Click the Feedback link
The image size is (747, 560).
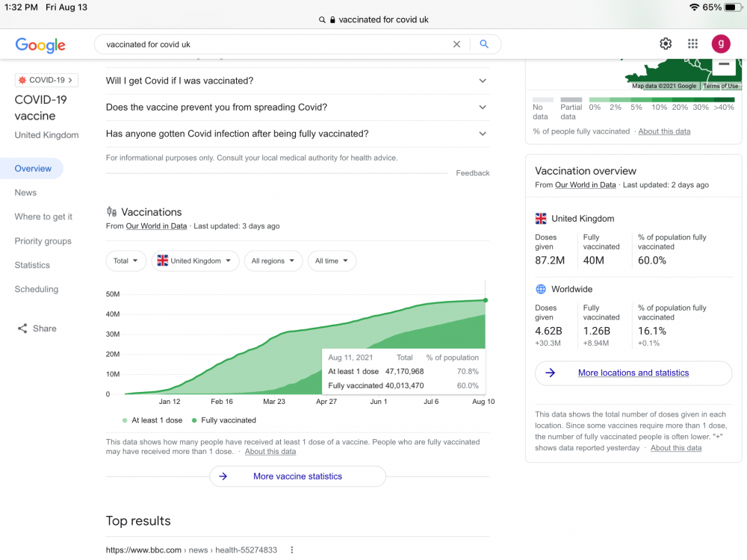point(473,173)
